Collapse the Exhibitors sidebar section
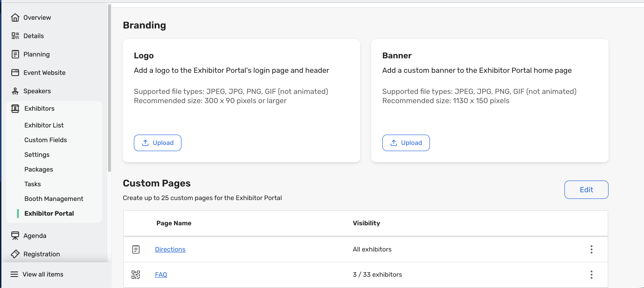The width and height of the screenshot is (644, 288). pyautogui.click(x=39, y=109)
